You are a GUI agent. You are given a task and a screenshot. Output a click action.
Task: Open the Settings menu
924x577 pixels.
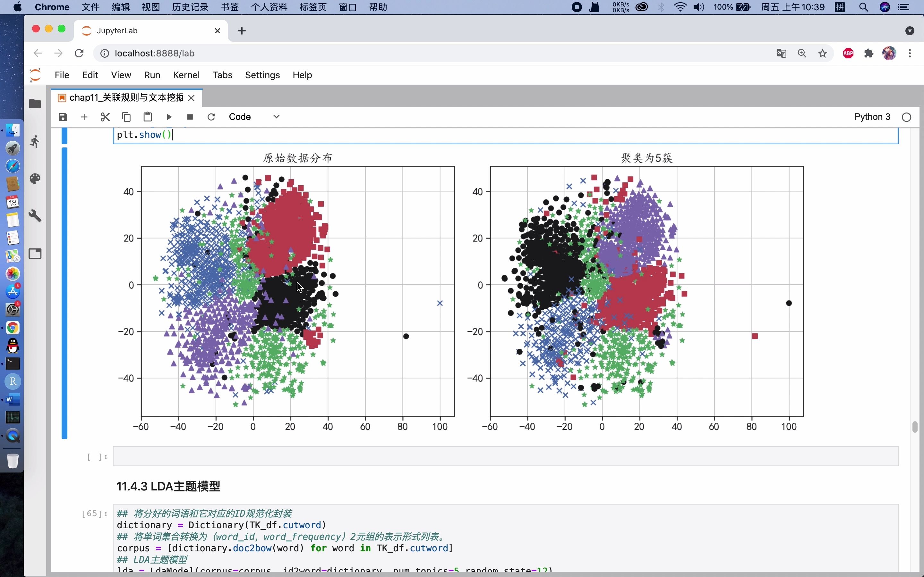262,75
